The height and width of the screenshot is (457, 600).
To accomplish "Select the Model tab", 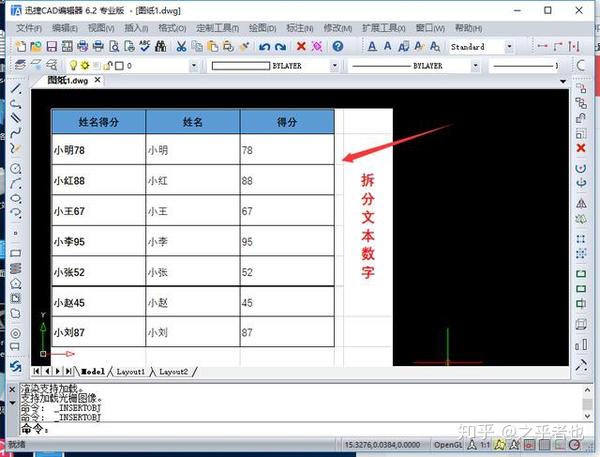I will pos(93,372).
